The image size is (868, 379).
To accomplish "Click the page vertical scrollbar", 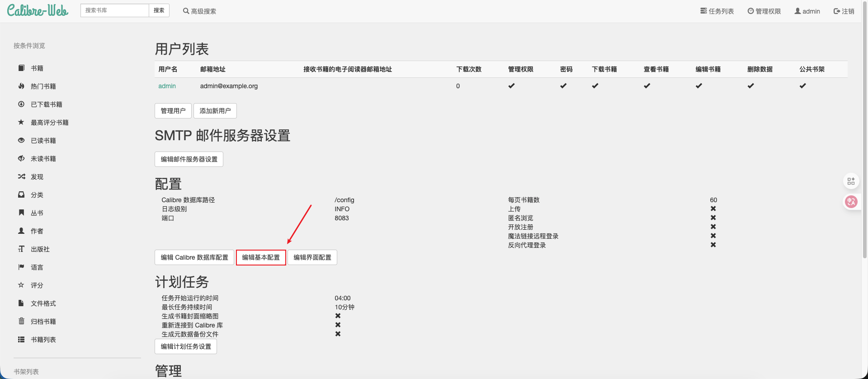I will 865,136.
